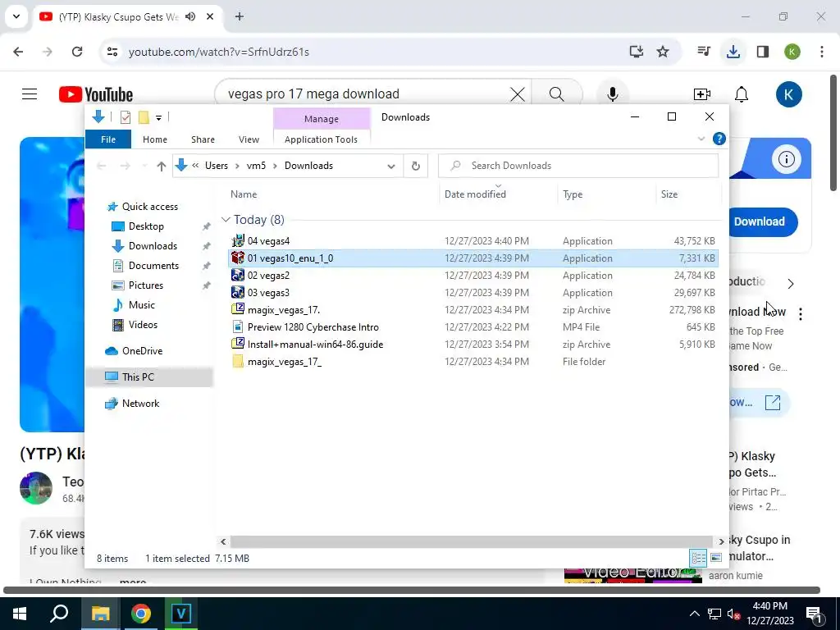The height and width of the screenshot is (630, 840).
Task: Click the 04 vegas4 application icon
Action: point(238,240)
